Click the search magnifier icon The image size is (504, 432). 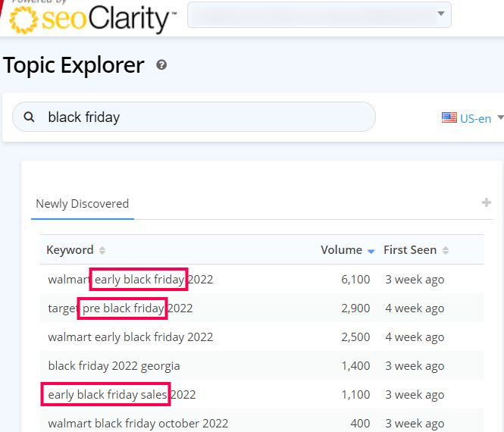(29, 117)
